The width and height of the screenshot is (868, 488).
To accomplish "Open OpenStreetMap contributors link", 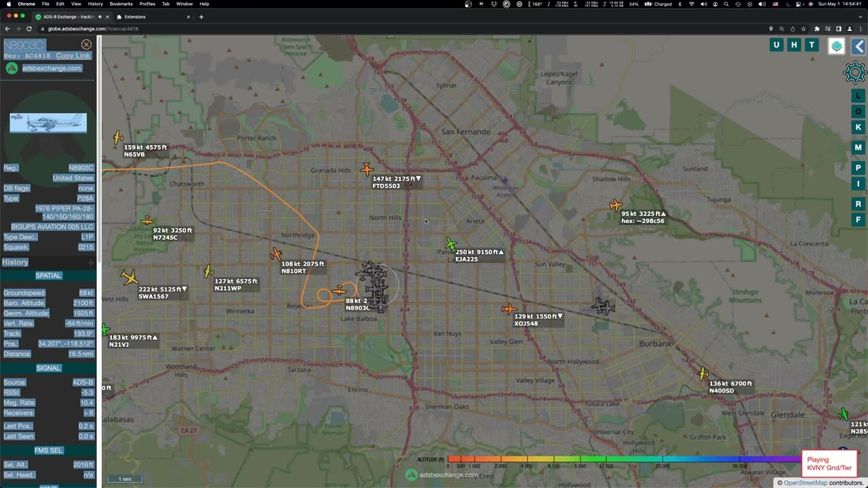I will point(805,483).
